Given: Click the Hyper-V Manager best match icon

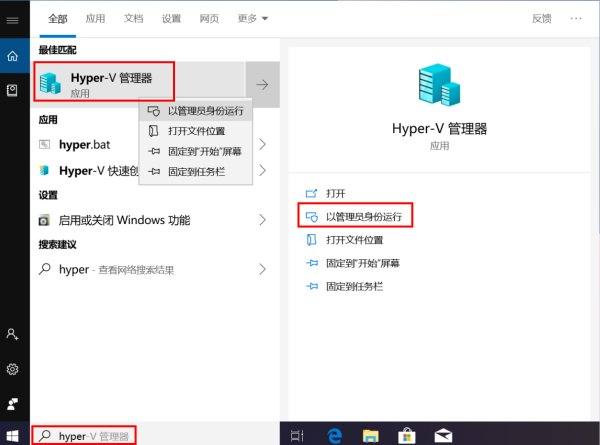Looking at the screenshot, I should (50, 83).
